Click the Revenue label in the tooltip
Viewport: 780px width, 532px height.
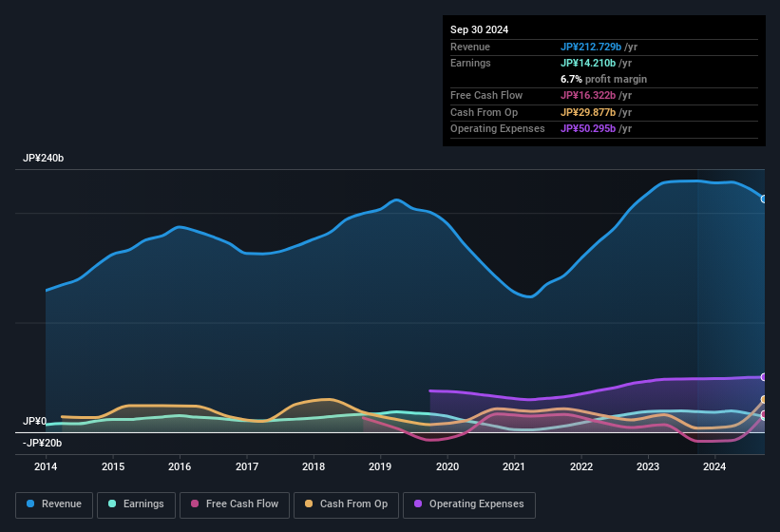[470, 47]
